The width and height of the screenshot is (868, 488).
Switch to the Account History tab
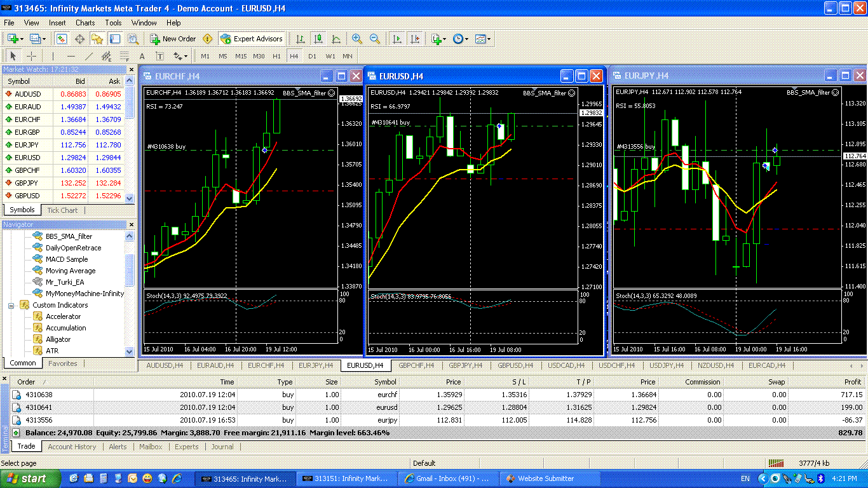(x=72, y=447)
